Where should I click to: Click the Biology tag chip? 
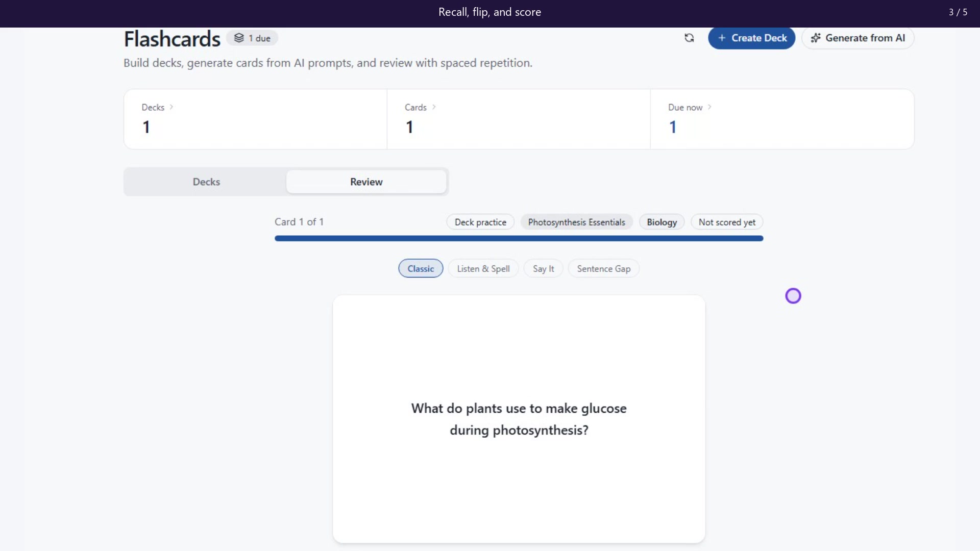click(661, 222)
